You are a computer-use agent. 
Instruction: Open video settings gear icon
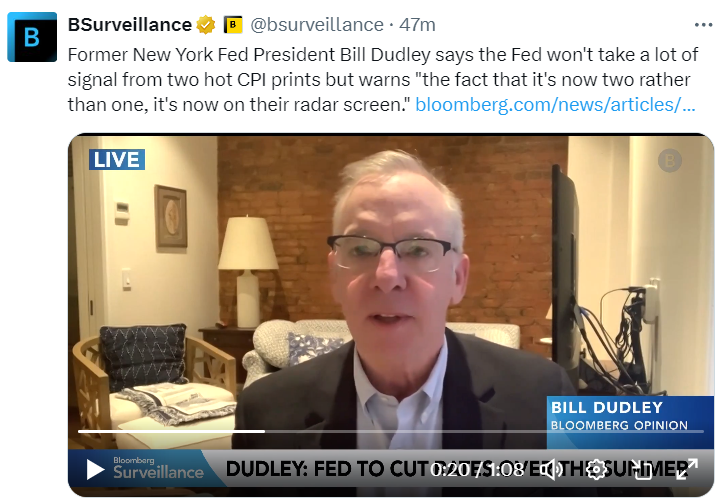[x=596, y=470]
